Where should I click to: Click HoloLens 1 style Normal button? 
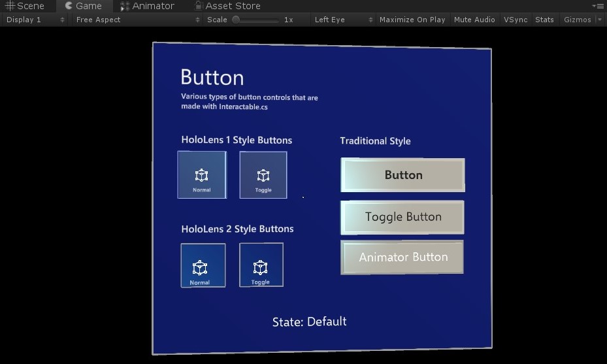coord(202,175)
